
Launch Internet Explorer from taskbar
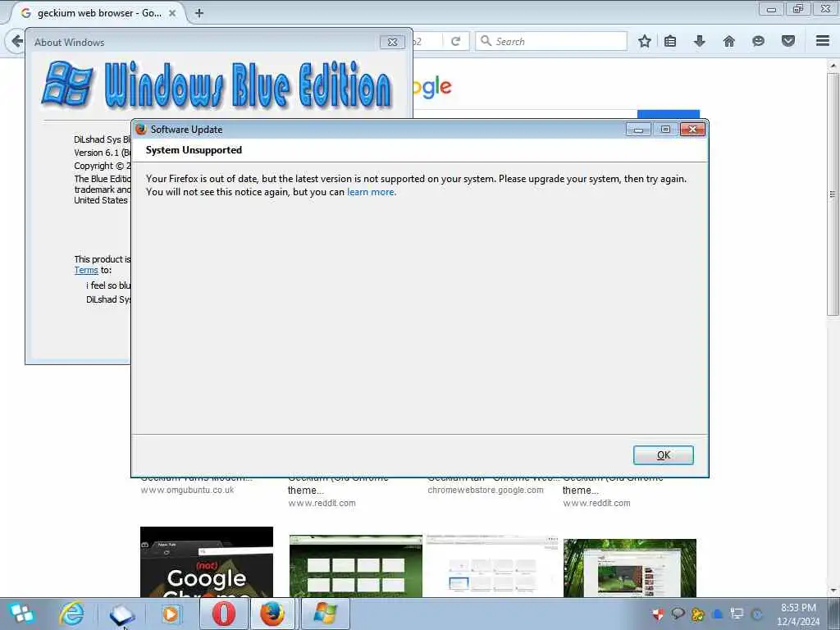(72, 614)
